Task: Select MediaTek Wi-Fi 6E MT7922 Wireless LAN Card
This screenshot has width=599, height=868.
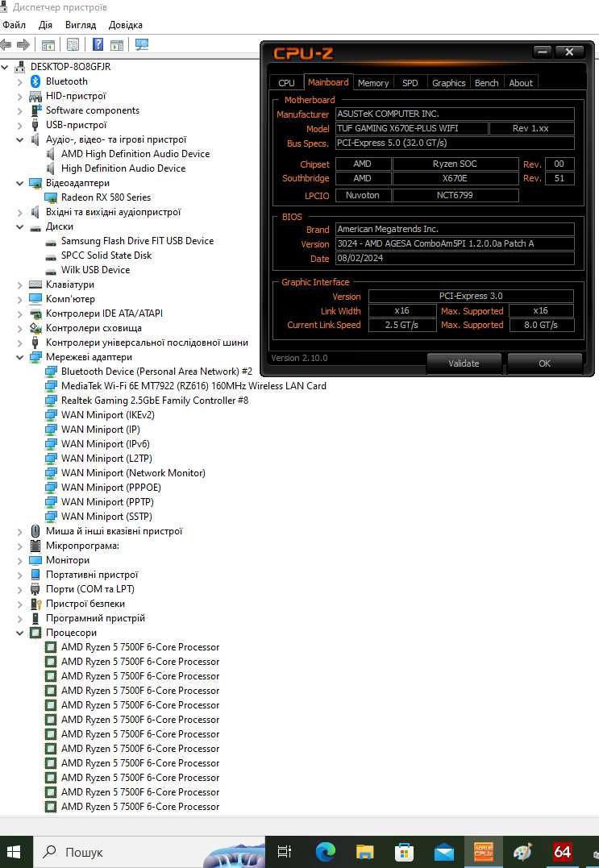Action: [x=193, y=386]
